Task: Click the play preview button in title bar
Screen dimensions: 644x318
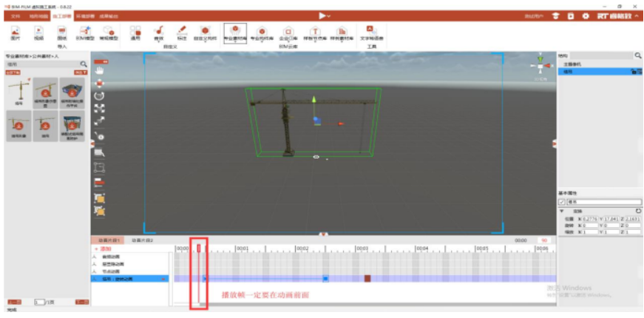Action: (322, 16)
